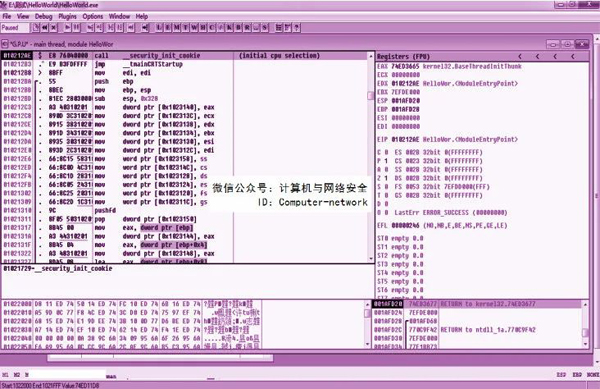The width and height of the screenshot is (600, 389).
Task: Run the program with the play icon
Action: tap(68, 28)
